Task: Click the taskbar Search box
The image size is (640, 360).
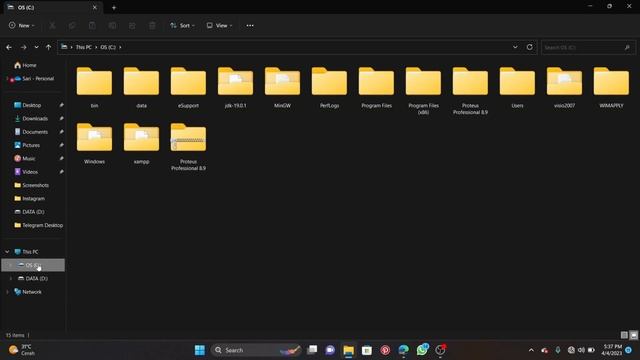Action: [x=257, y=350]
